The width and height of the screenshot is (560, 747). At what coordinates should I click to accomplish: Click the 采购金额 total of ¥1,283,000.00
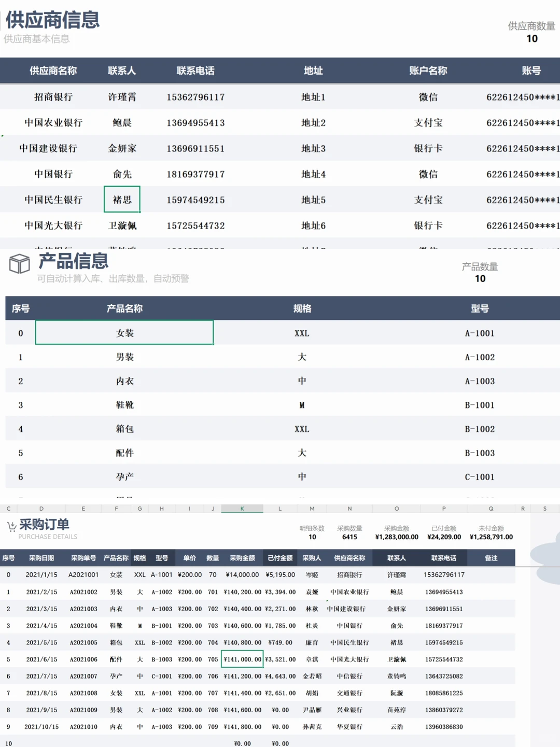coord(396,537)
